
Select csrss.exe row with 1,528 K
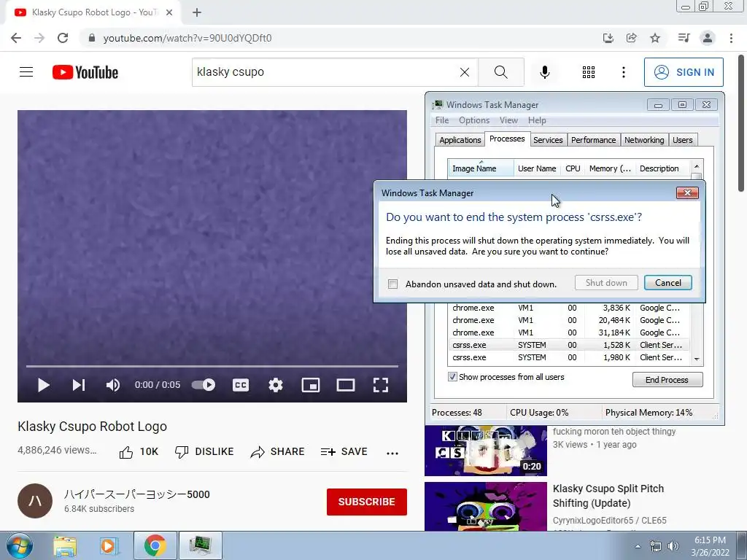pyautogui.click(x=569, y=345)
